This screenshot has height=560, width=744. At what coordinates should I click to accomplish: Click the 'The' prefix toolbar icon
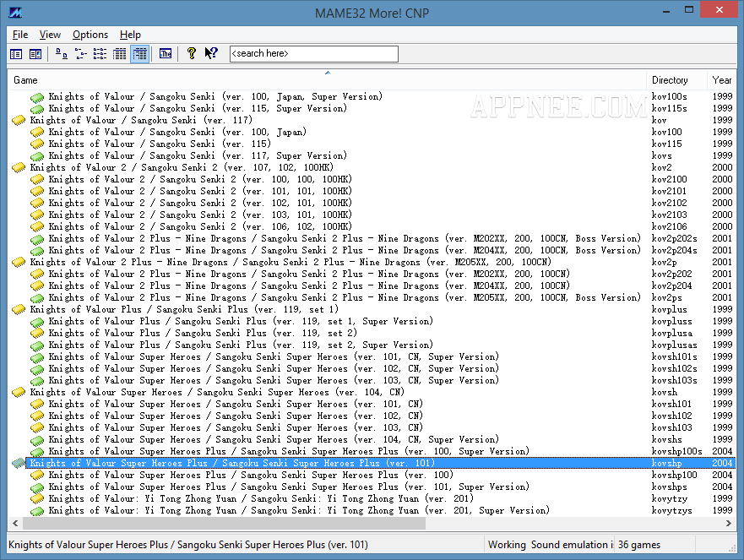point(166,53)
